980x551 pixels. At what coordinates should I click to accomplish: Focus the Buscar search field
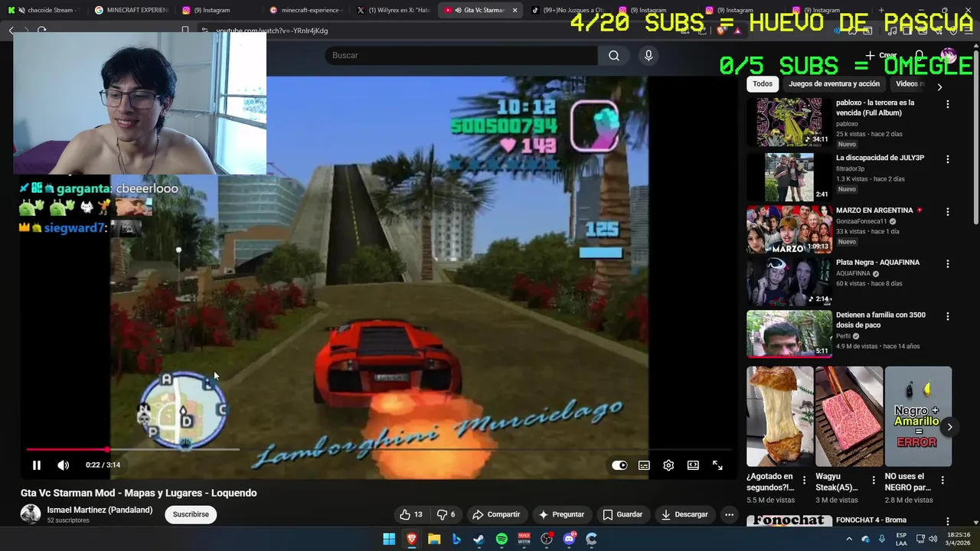pos(461,55)
